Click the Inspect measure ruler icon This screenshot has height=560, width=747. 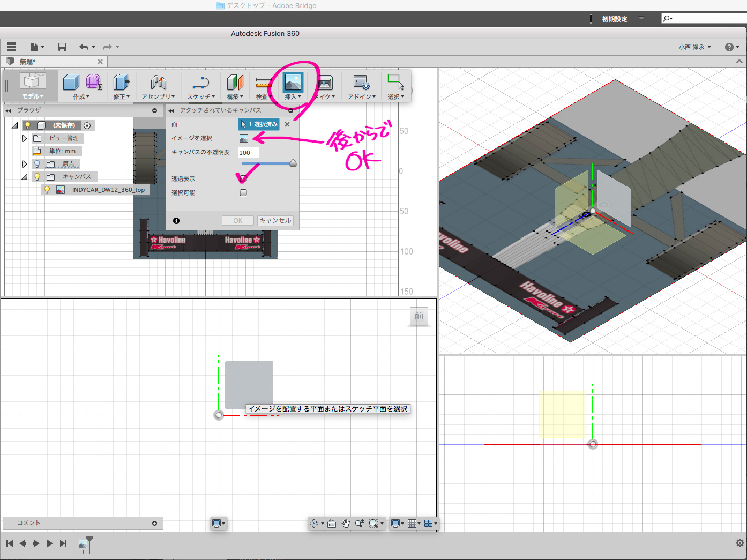click(x=264, y=83)
